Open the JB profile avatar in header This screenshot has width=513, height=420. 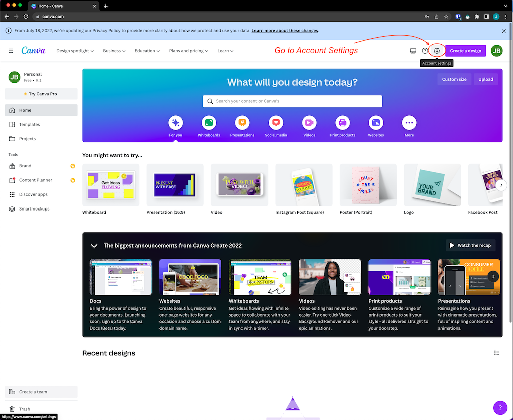click(496, 51)
